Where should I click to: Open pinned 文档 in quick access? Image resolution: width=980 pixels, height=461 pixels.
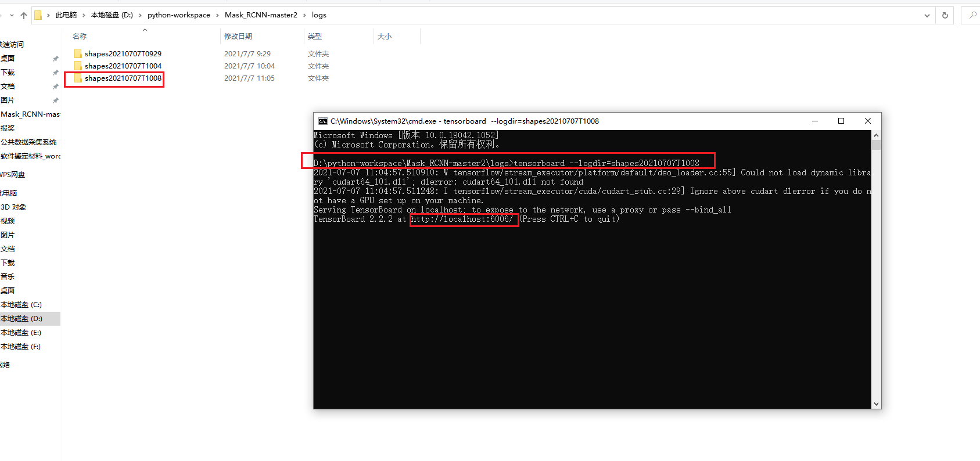(8, 87)
